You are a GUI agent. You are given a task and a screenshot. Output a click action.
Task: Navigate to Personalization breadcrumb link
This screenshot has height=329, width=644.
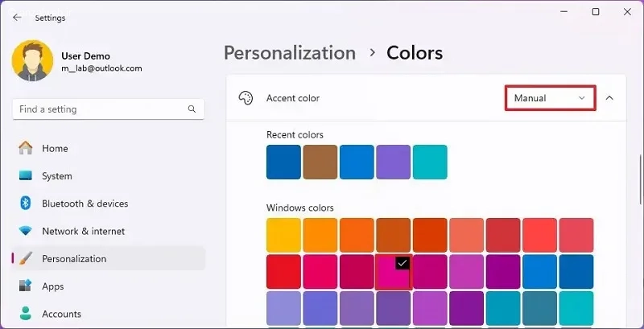pyautogui.click(x=290, y=53)
